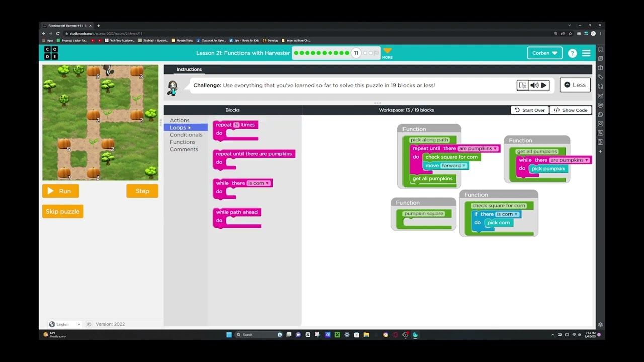Run the program
This screenshot has height=362, width=644.
[x=60, y=191]
